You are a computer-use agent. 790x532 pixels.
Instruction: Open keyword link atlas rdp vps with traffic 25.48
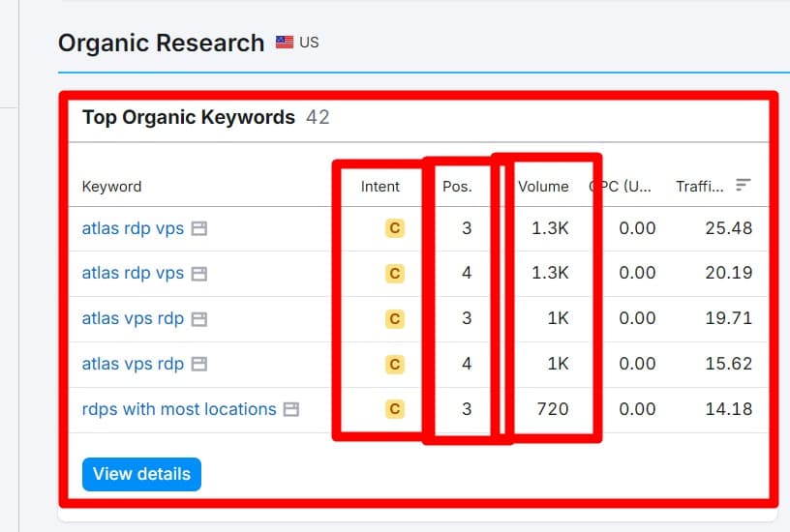133,228
